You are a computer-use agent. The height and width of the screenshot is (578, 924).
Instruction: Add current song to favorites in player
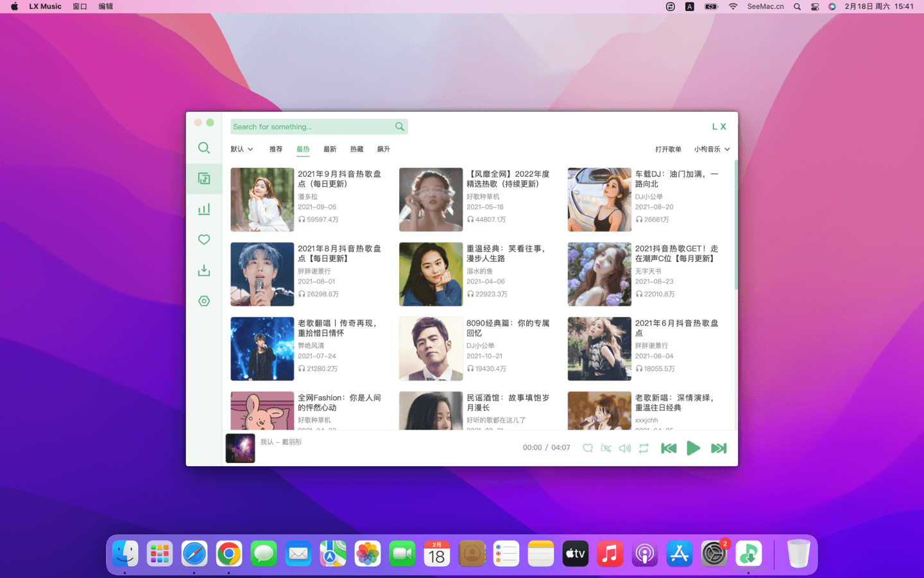tap(588, 448)
